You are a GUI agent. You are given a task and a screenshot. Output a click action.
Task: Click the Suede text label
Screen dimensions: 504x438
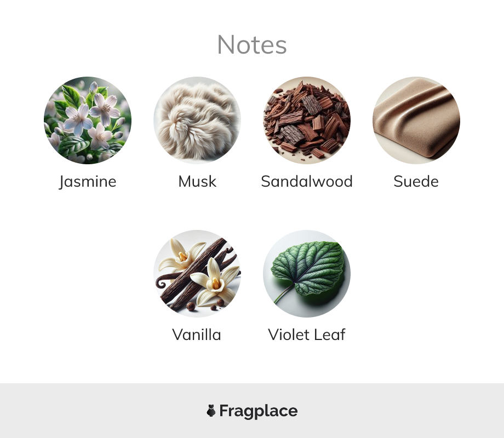(x=416, y=181)
